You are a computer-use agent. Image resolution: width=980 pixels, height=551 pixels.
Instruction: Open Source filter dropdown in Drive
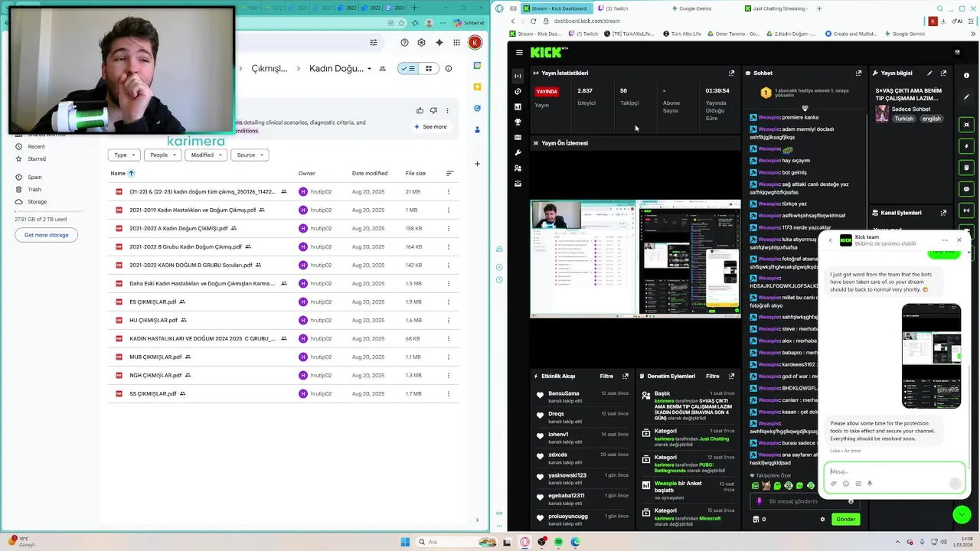250,155
